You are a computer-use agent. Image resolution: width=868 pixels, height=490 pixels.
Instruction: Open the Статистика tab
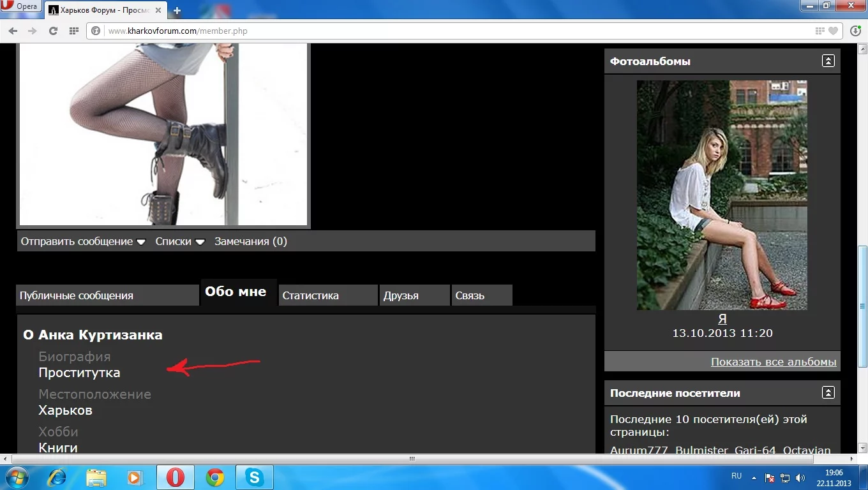pos(328,295)
